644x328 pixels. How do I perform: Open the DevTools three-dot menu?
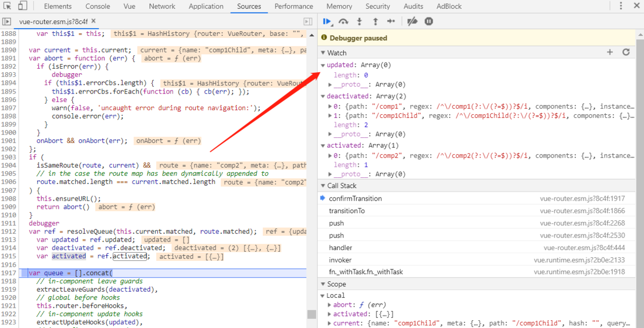[x=621, y=6]
